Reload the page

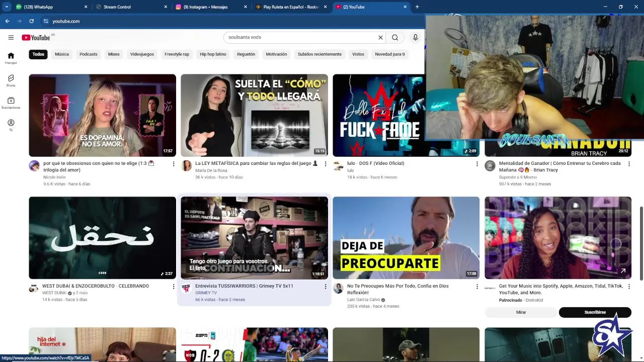31,21
